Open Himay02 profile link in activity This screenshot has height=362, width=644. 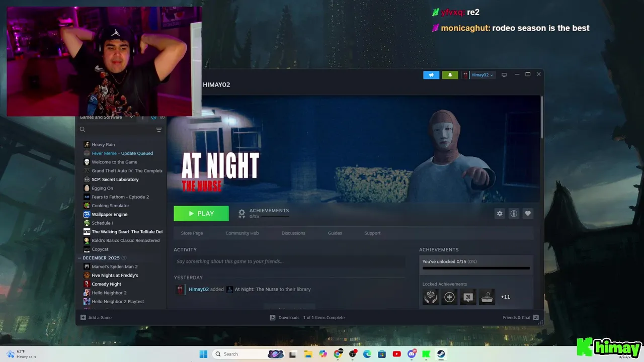tap(199, 289)
